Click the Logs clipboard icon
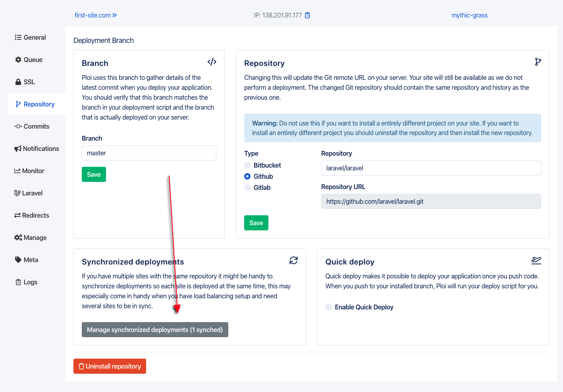 point(18,282)
